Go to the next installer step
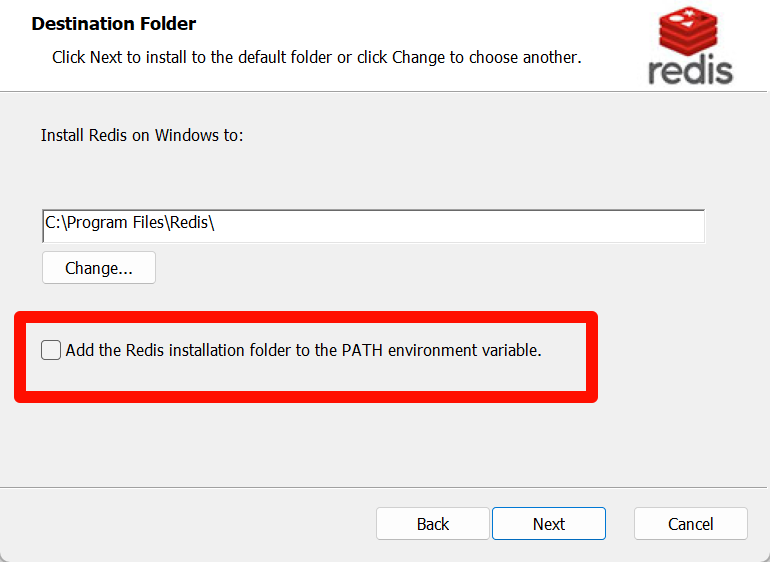 pyautogui.click(x=548, y=524)
